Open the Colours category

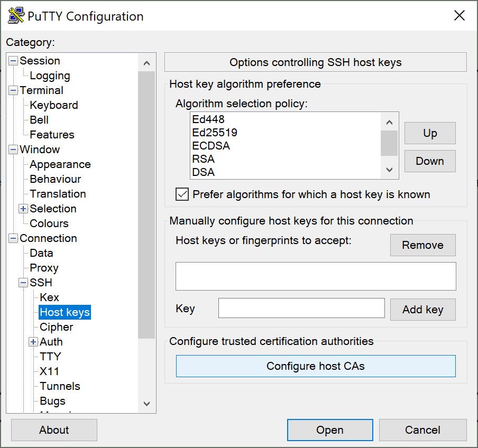tap(49, 223)
